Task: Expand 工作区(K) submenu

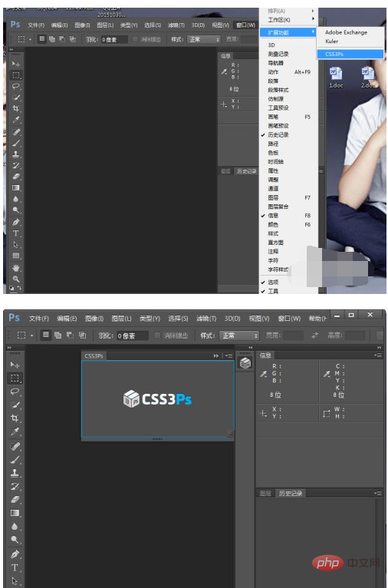Action: (x=289, y=20)
